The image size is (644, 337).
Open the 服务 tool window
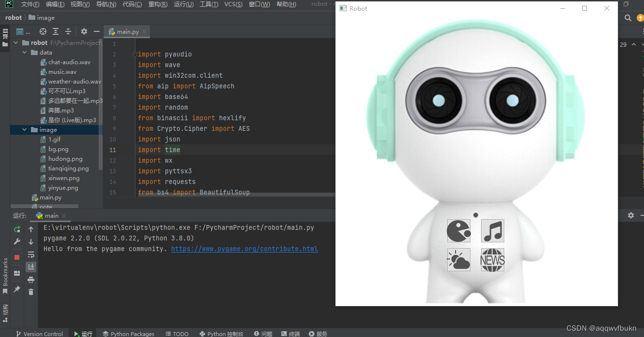pos(318,334)
